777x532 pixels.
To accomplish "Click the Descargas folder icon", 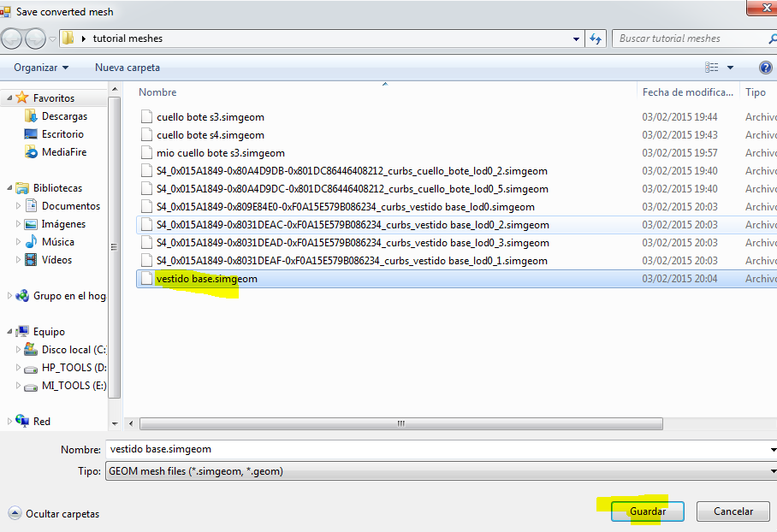I will [32, 116].
